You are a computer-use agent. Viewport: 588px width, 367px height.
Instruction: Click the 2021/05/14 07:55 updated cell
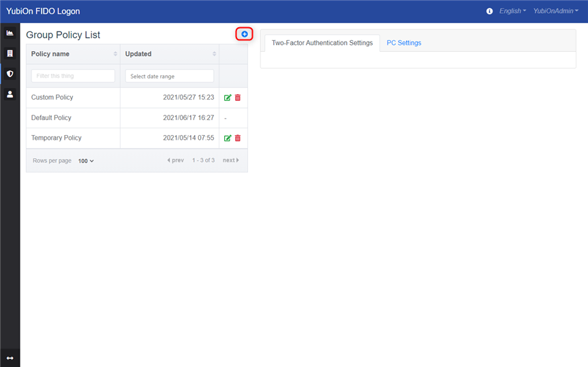click(188, 138)
